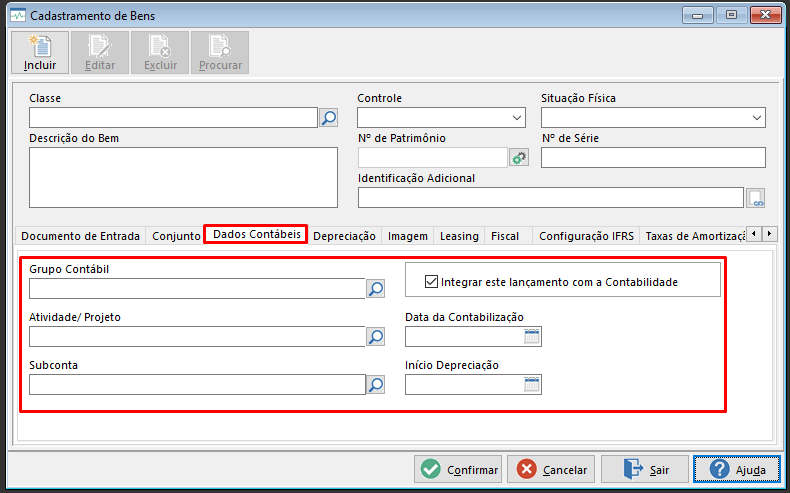Minimize the Cadastramento de Bens window
The image size is (790, 493).
698,15
